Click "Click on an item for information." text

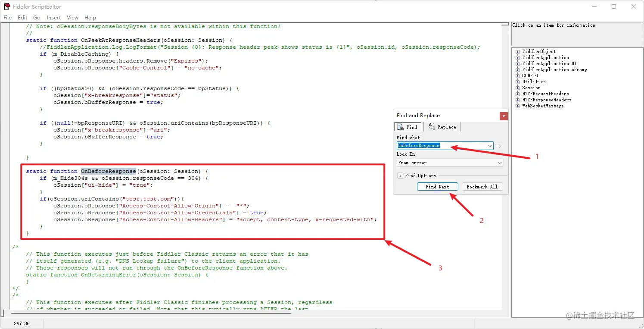click(x=554, y=25)
